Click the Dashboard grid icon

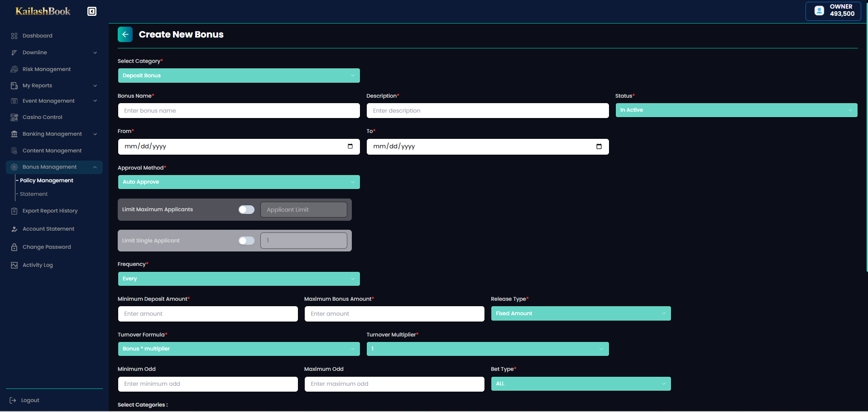[14, 36]
